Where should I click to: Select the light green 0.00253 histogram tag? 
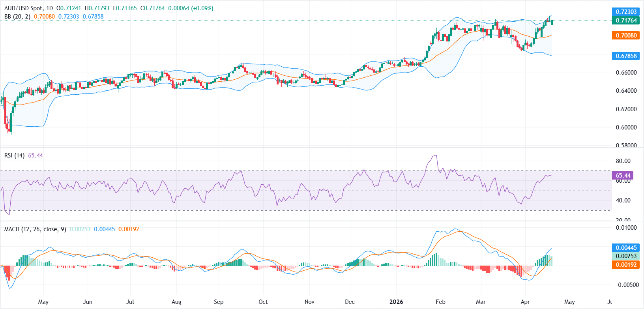coord(626,256)
